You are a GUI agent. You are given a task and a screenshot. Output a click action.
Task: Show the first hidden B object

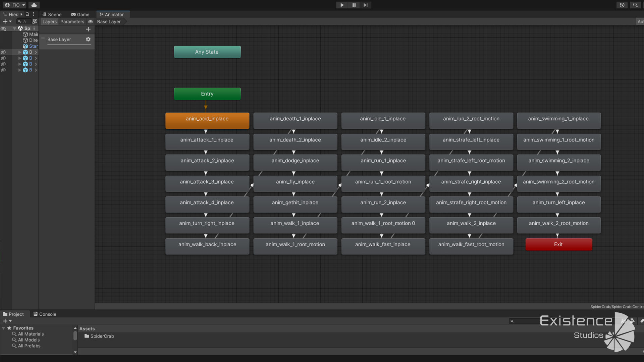[x=3, y=52]
